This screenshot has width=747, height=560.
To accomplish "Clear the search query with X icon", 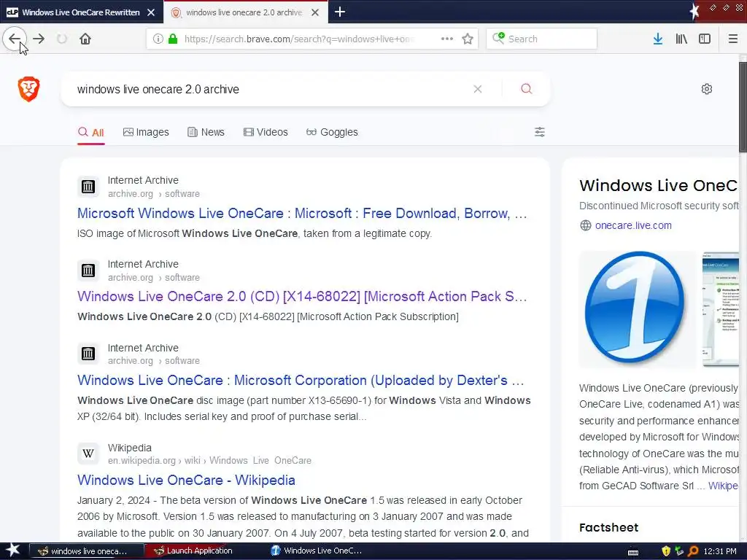I will point(477,89).
